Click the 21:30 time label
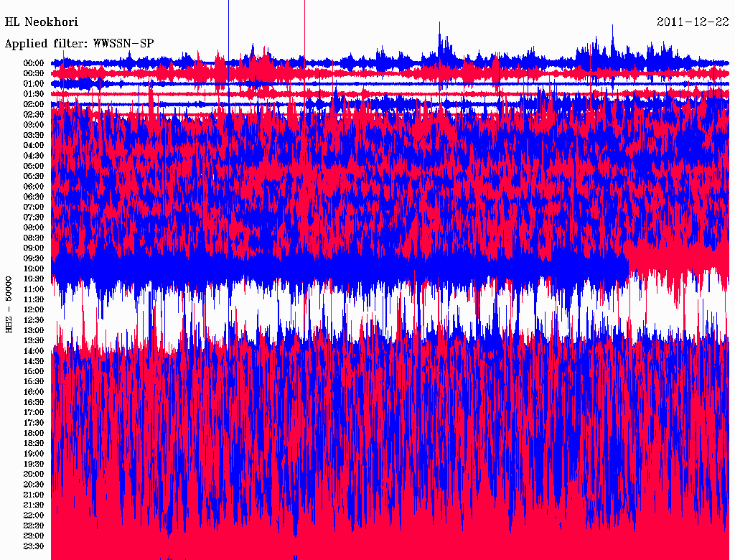The image size is (735, 560). click(x=34, y=505)
